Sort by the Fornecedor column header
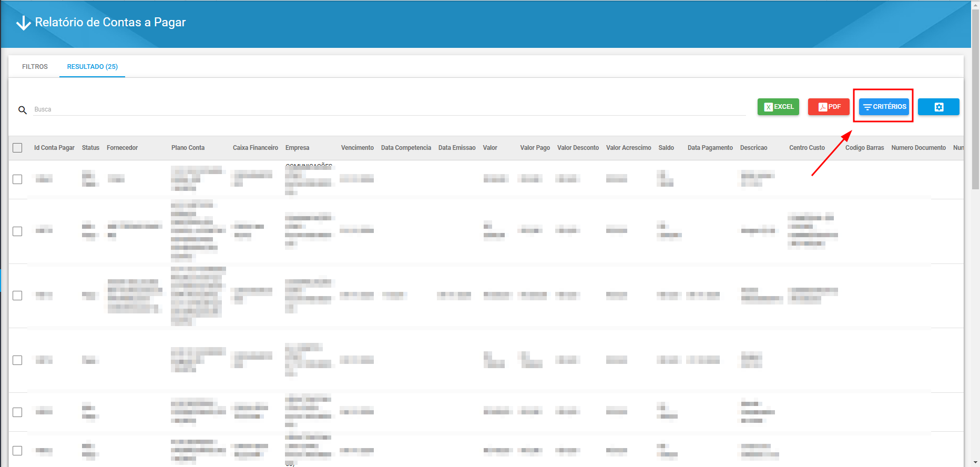 coord(122,148)
